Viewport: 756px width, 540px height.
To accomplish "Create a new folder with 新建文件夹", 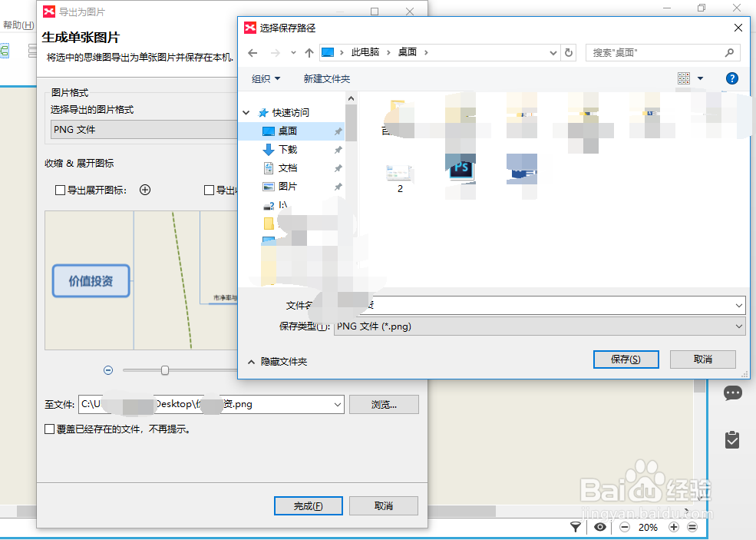I will pyautogui.click(x=327, y=78).
